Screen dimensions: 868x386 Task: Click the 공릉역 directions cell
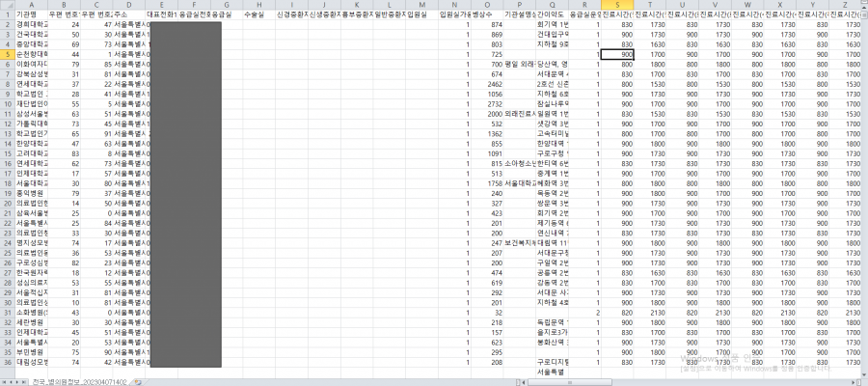[552, 272]
